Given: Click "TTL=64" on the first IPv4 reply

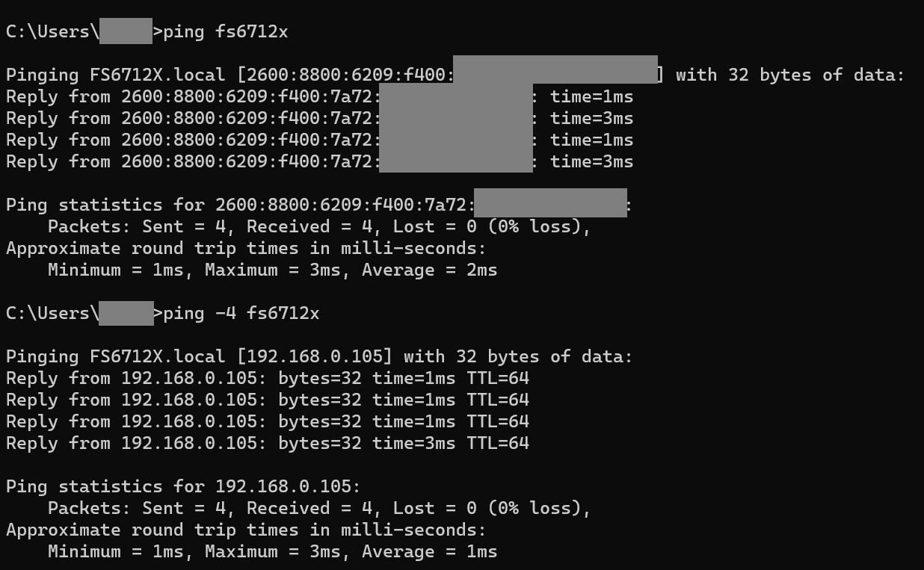Looking at the screenshot, I should 497,378.
